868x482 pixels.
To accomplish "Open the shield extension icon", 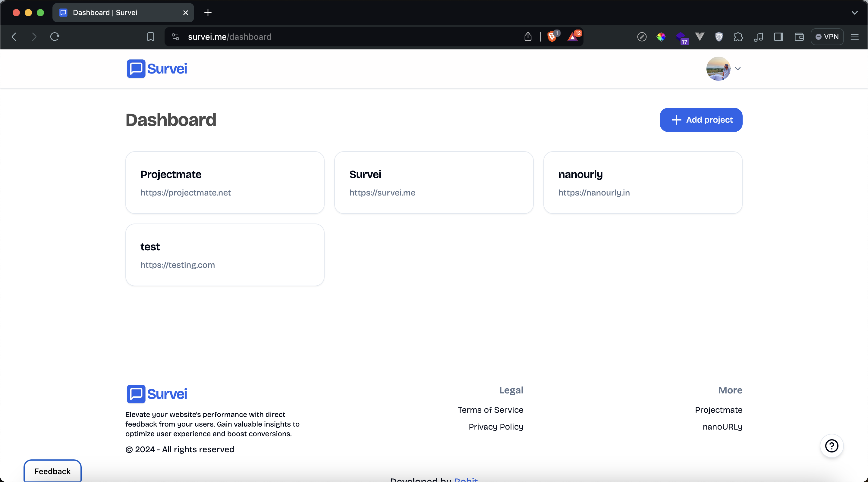I will coord(719,37).
